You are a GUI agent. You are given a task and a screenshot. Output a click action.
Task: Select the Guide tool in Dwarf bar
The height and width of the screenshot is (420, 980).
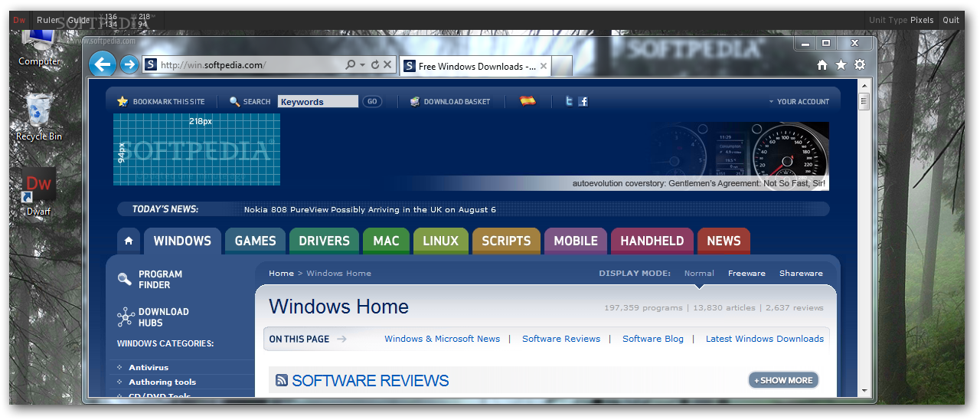click(78, 20)
